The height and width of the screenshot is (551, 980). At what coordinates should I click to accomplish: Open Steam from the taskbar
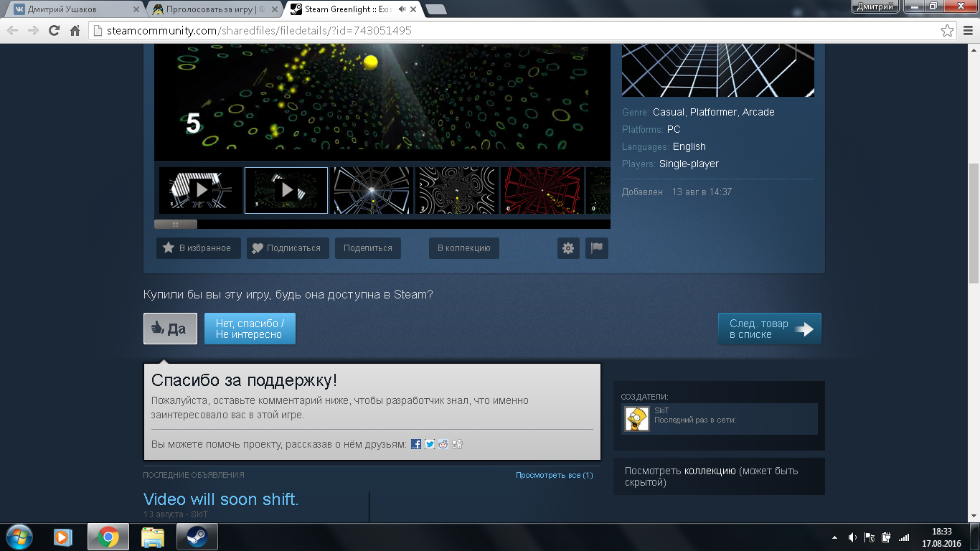pos(197,537)
